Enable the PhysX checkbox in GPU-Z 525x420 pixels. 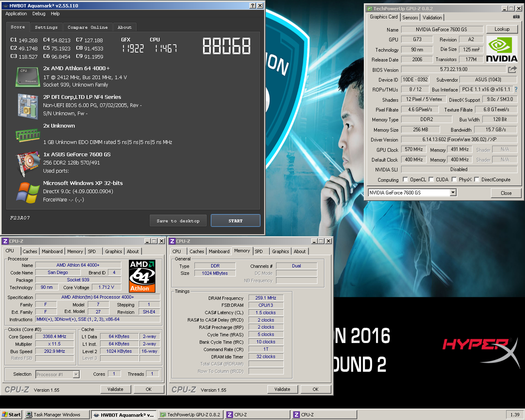click(454, 179)
